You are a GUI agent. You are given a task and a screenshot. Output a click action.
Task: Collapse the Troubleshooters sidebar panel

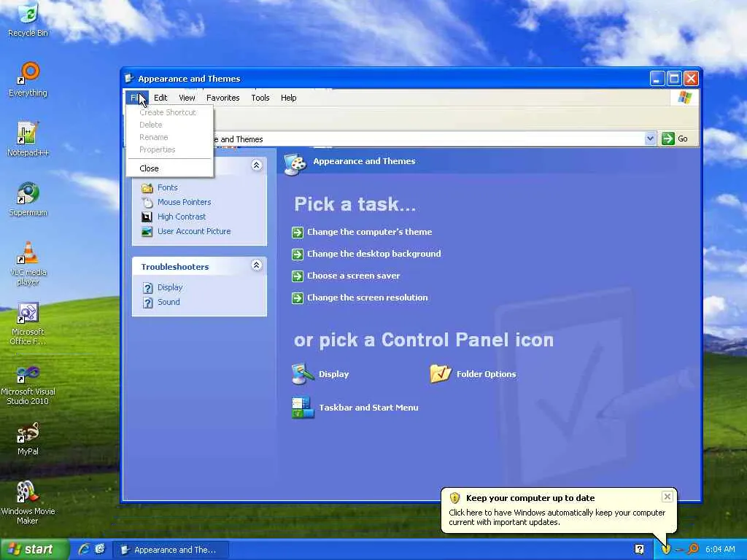point(256,265)
